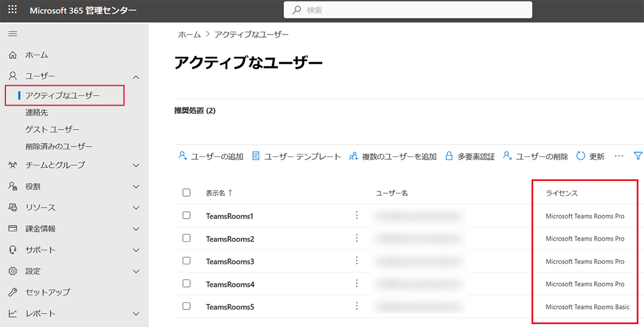Open the app launcher waffle icon
This screenshot has height=327, width=644.
[x=13, y=10]
